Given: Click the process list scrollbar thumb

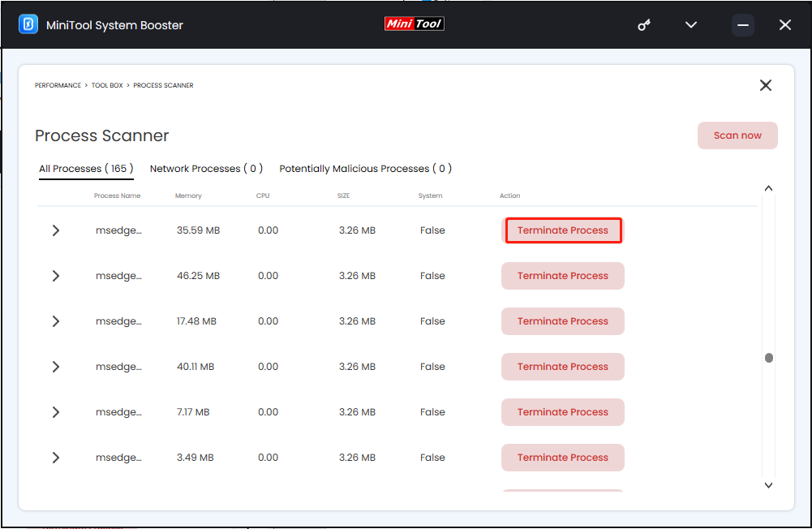Looking at the screenshot, I should coord(769,358).
